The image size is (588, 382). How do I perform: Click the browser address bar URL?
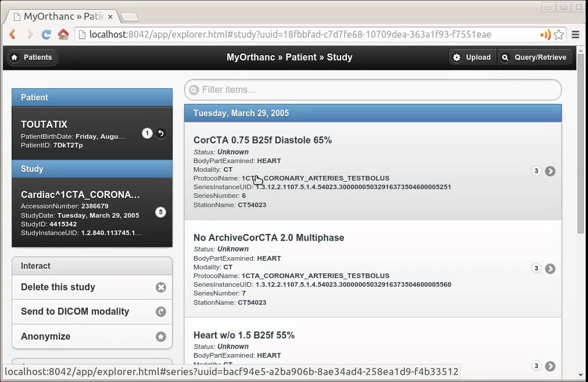coord(291,34)
